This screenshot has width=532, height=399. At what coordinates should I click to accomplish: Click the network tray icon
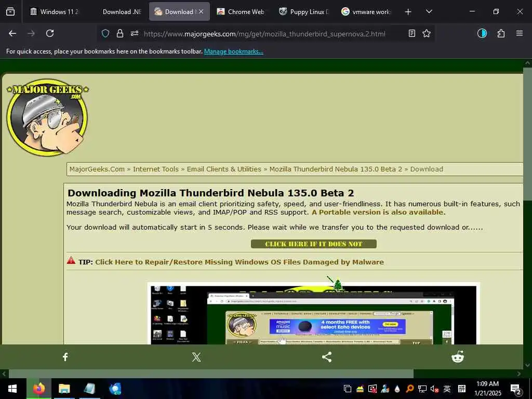pos(422,389)
